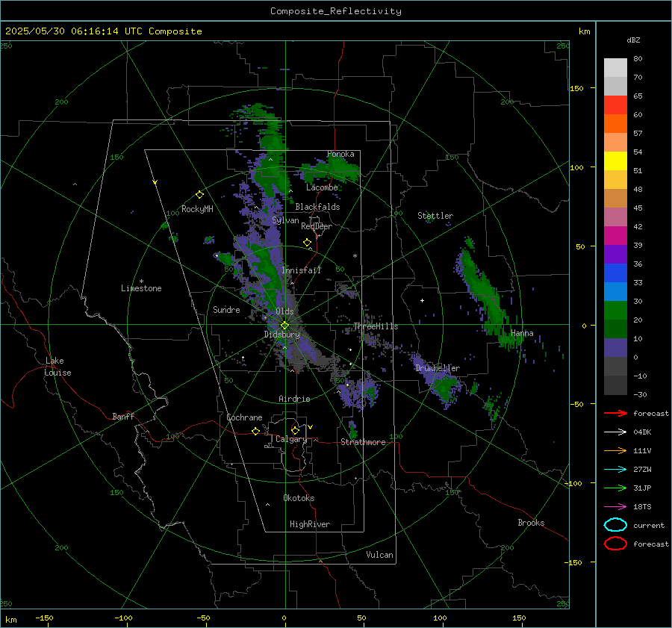Image resolution: width=672 pixels, height=628 pixels.
Task: Click the red forecast ellipse in the legend
Action: 615,544
